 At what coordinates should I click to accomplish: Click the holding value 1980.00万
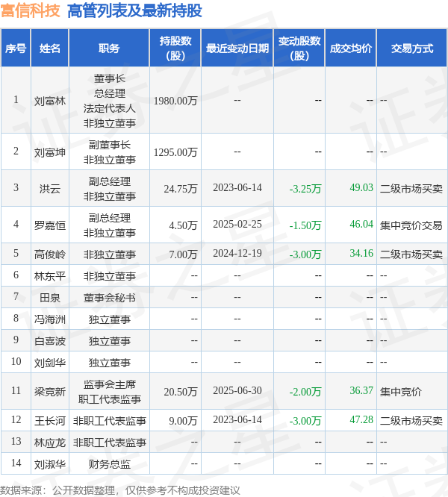click(175, 101)
